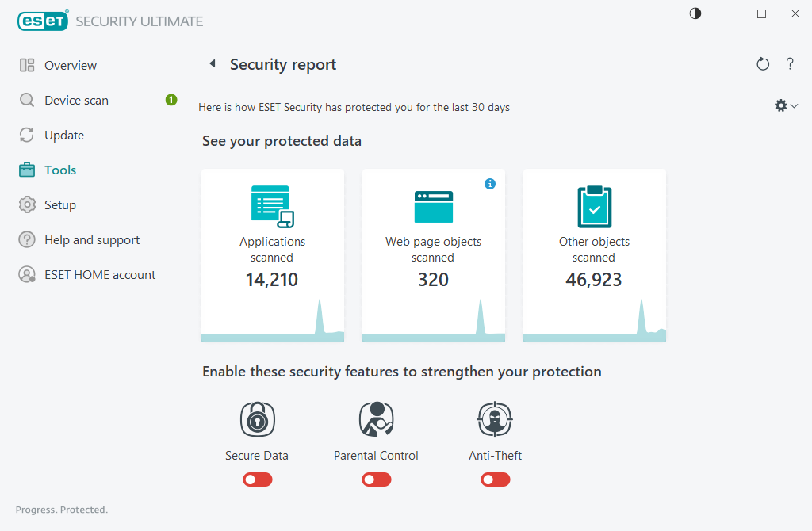812x531 pixels.
Task: Click the Security report heading
Action: click(x=283, y=65)
